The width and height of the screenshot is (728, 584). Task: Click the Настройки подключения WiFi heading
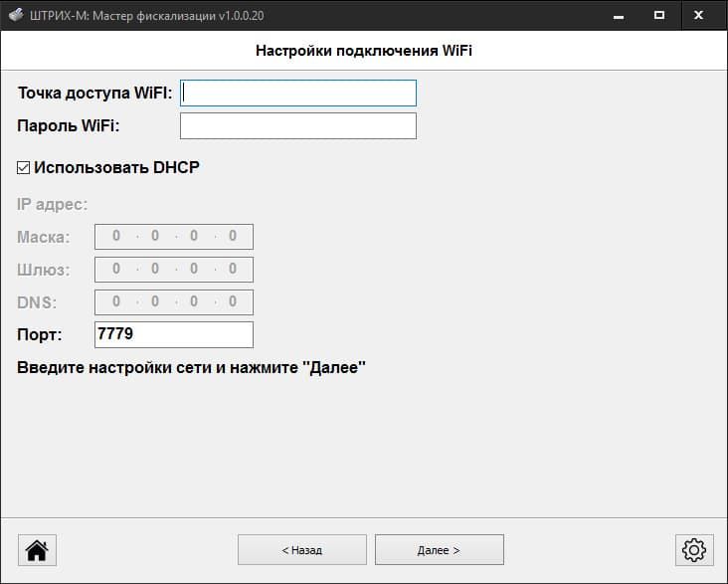[x=364, y=50]
